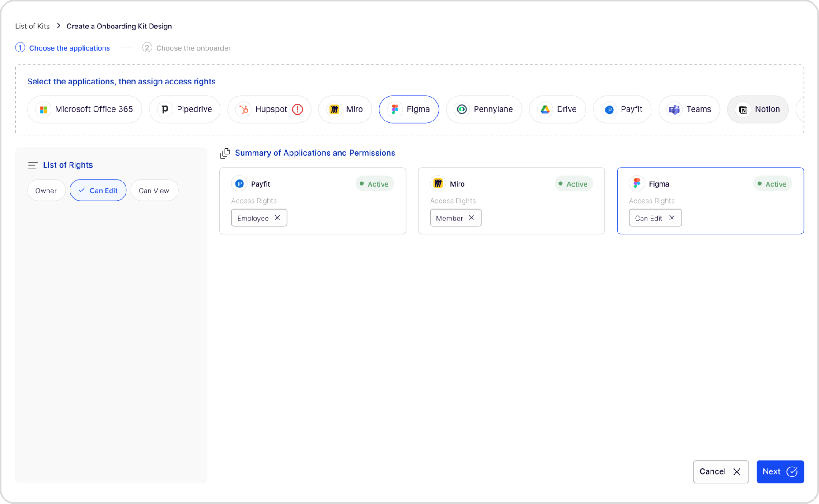Click the Active status badge on Miro

(x=573, y=184)
